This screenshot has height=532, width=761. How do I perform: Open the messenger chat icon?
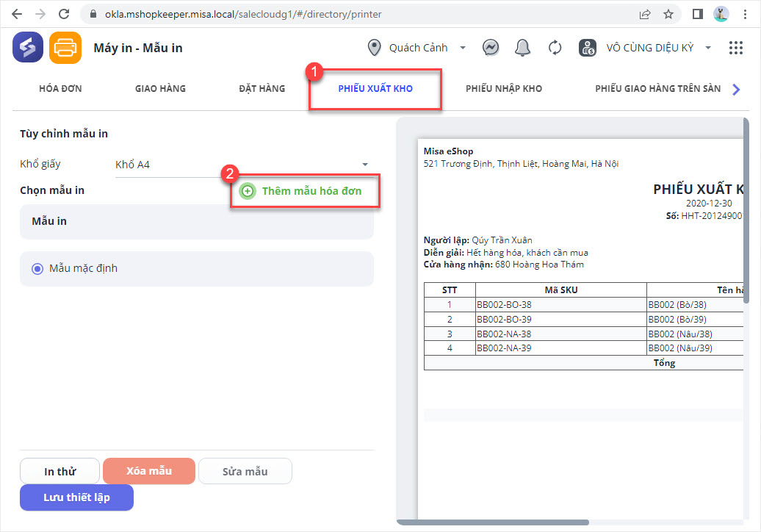491,48
